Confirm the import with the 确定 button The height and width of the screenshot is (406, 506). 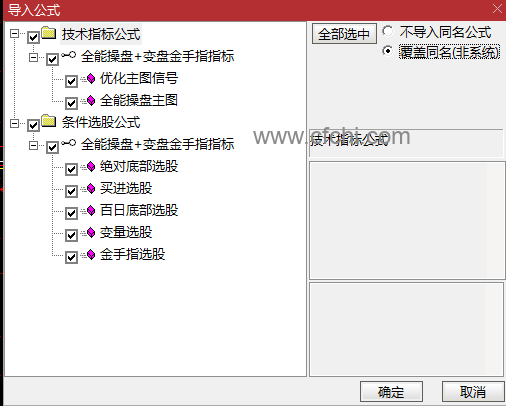pyautogui.click(x=391, y=392)
